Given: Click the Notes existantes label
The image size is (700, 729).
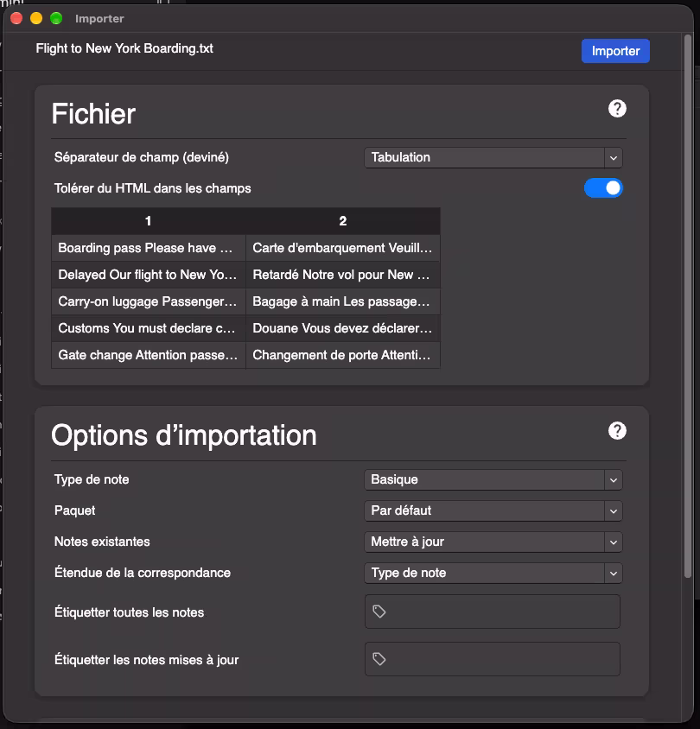Looking at the screenshot, I should click(x=102, y=542).
